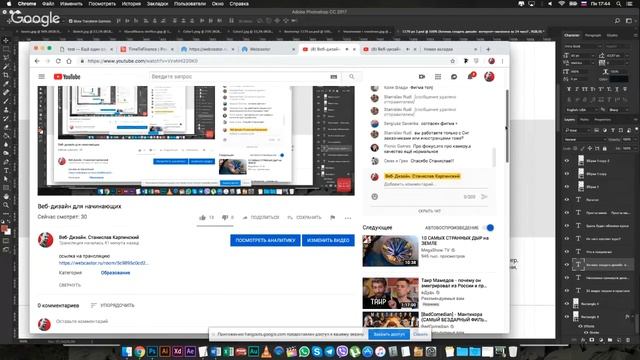Image resolution: width=640 pixels, height=360 pixels.
Task: Click the YouTube create video camera icon
Action: 422,76
